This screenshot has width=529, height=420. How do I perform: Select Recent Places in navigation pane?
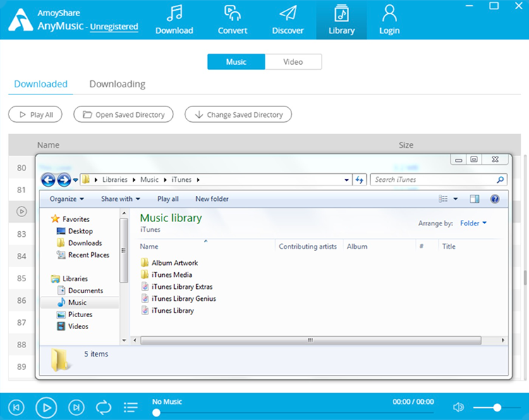tap(83, 255)
